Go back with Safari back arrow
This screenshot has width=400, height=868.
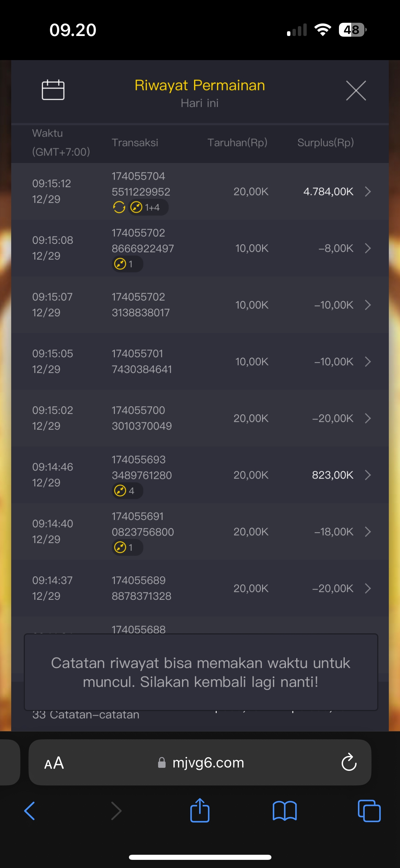point(30,811)
